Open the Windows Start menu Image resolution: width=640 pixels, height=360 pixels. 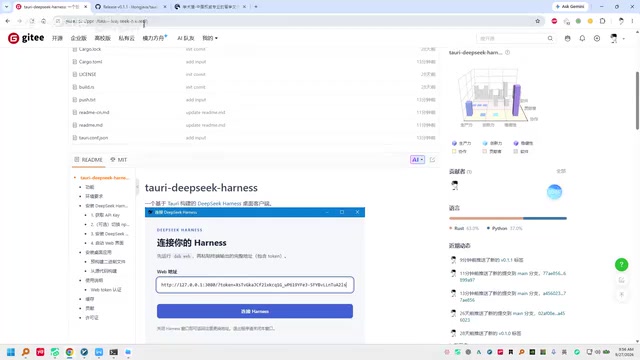[11, 352]
